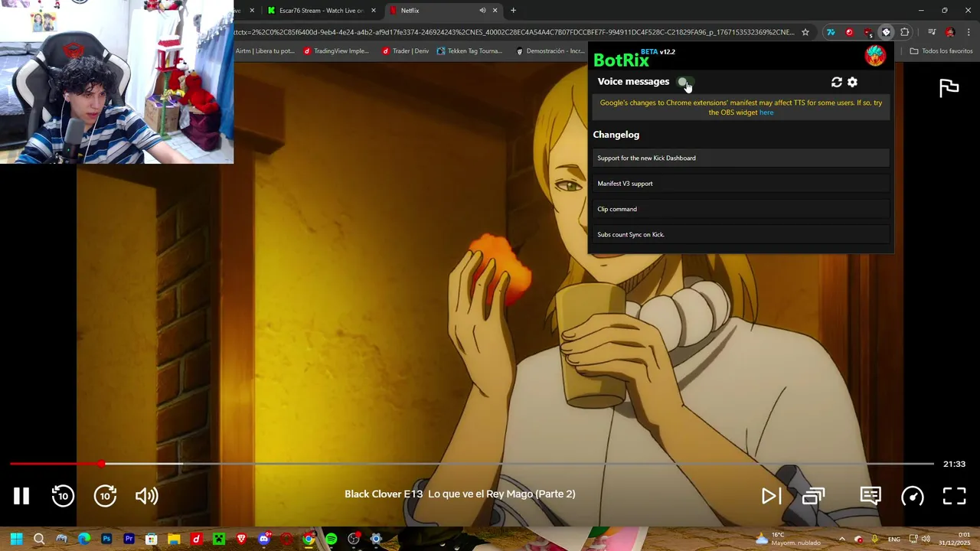Open 'Tekken Tag Tourna...' bookmark

(469, 51)
